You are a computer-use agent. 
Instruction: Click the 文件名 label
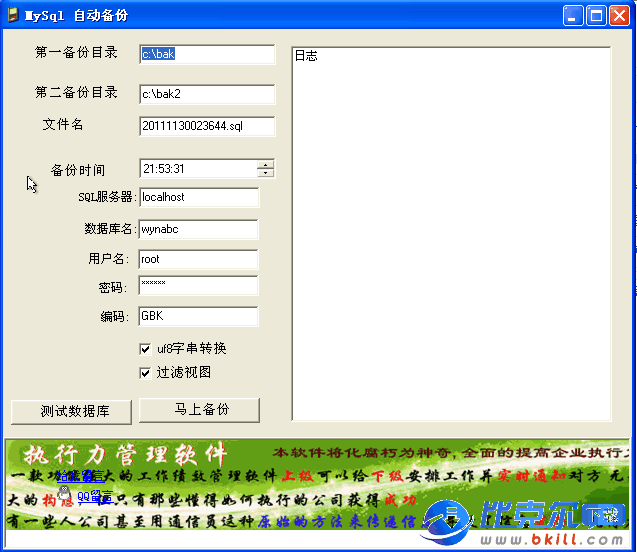pyautogui.click(x=63, y=124)
